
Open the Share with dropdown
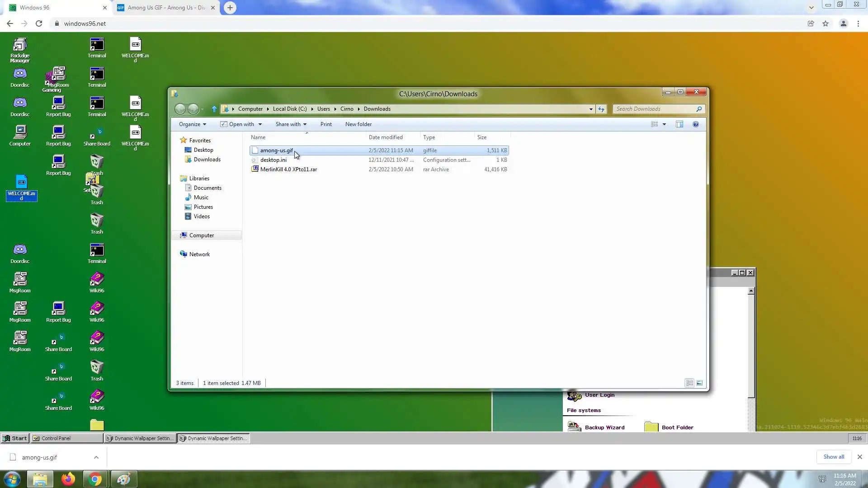[x=291, y=124]
